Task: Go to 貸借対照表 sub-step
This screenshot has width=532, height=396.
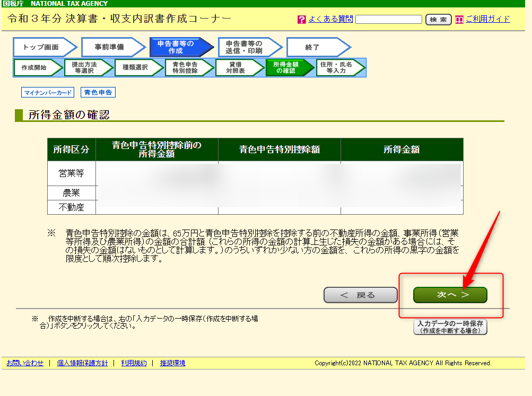Action: [236, 68]
